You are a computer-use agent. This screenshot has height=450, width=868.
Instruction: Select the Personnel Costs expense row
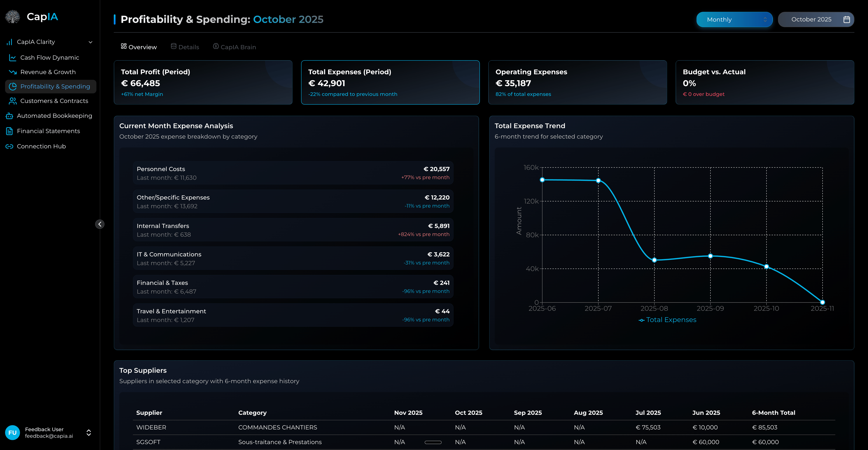tap(293, 173)
